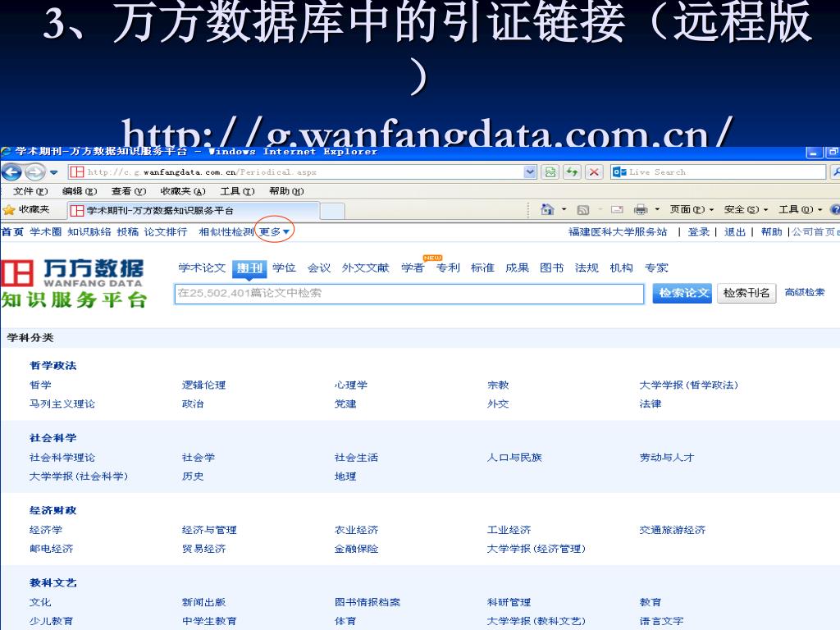Select the 图书 search tab
This screenshot has height=630, width=840.
[552, 267]
